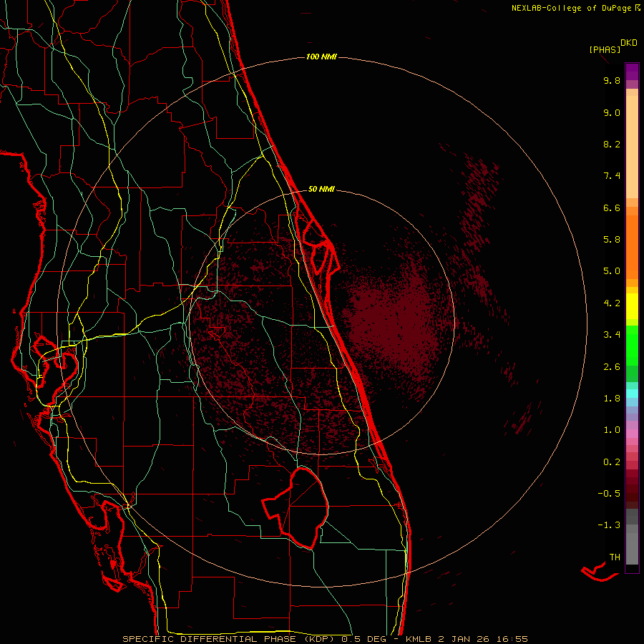This screenshot has width=644, height=644.
Task: Click the 1.0 value on the color scale
Action: 612,430
